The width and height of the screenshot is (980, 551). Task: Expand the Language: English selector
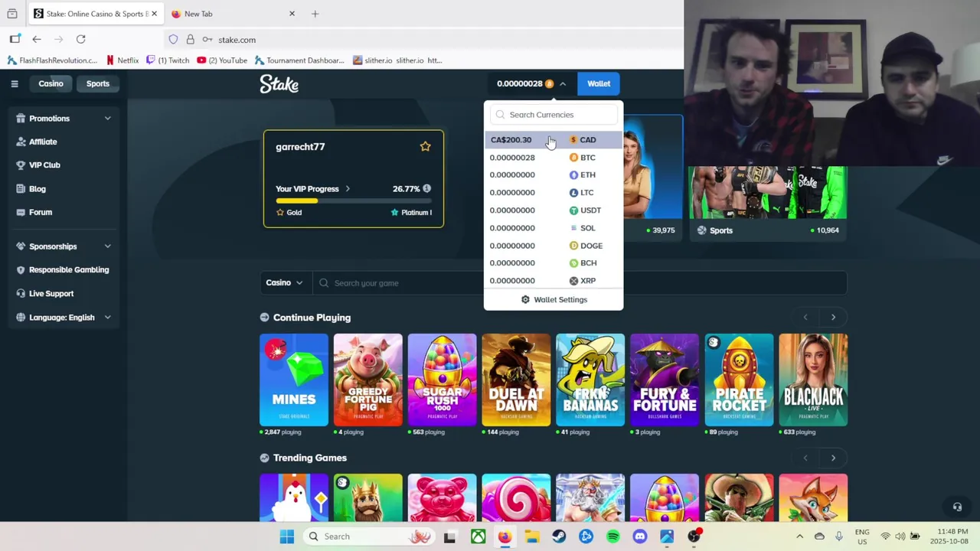click(64, 318)
